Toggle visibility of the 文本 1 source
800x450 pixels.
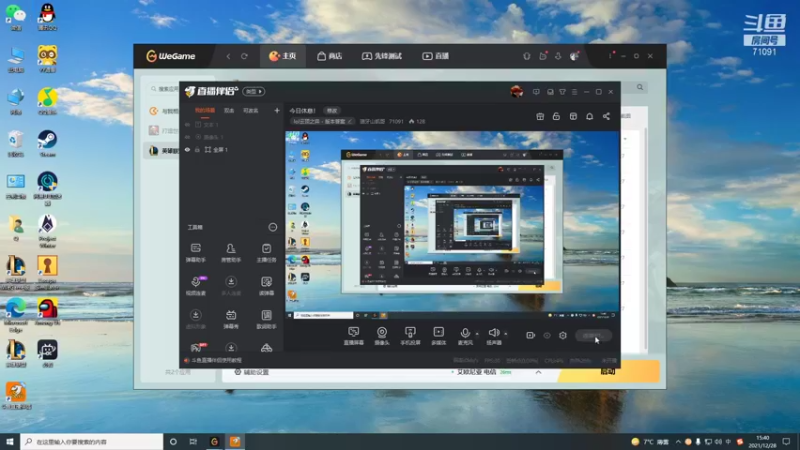click(x=187, y=124)
